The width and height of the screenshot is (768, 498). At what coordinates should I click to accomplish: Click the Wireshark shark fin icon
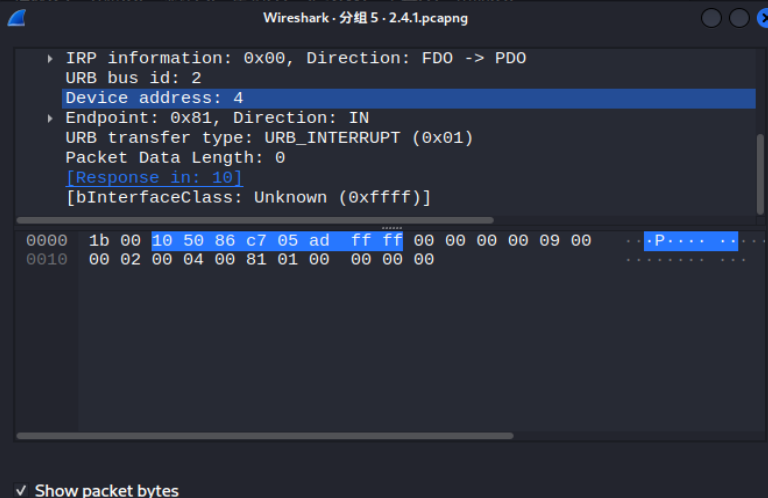pyautogui.click(x=17, y=18)
